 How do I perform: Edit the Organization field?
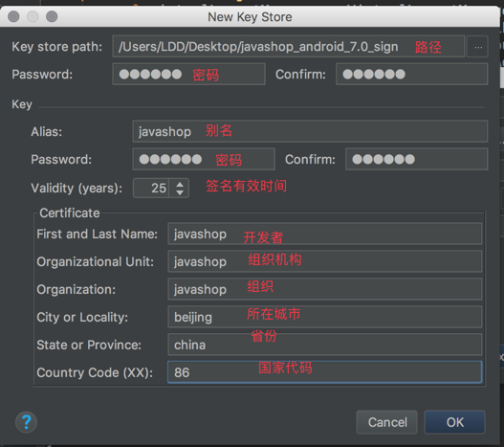pyautogui.click(x=325, y=289)
